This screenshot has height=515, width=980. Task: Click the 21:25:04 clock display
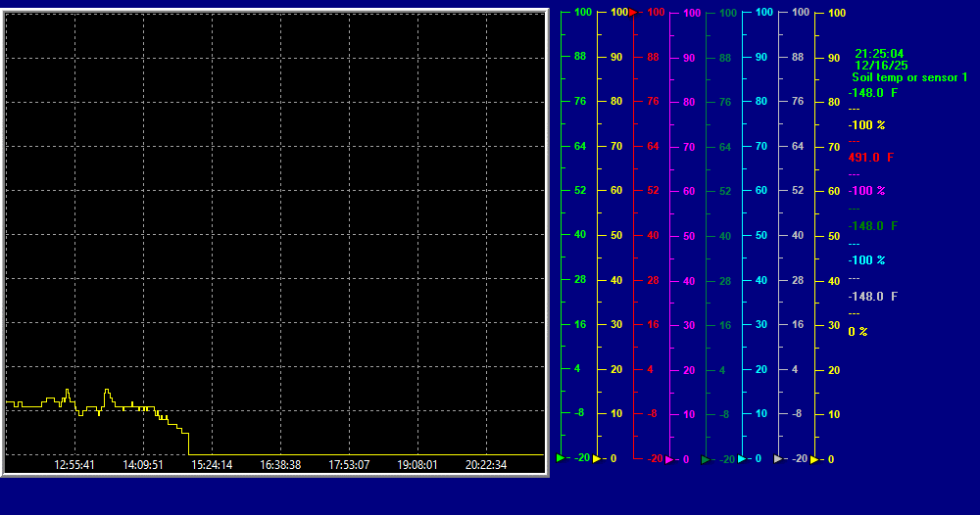(x=879, y=54)
